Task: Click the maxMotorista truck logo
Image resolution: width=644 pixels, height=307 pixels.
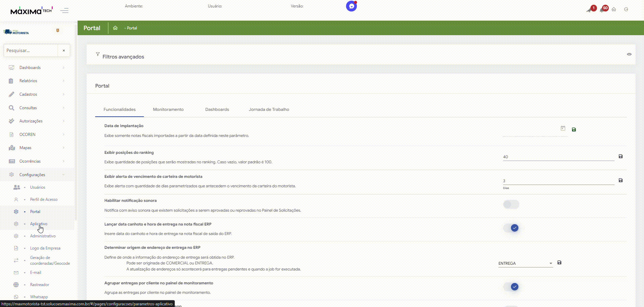Action: [16, 32]
